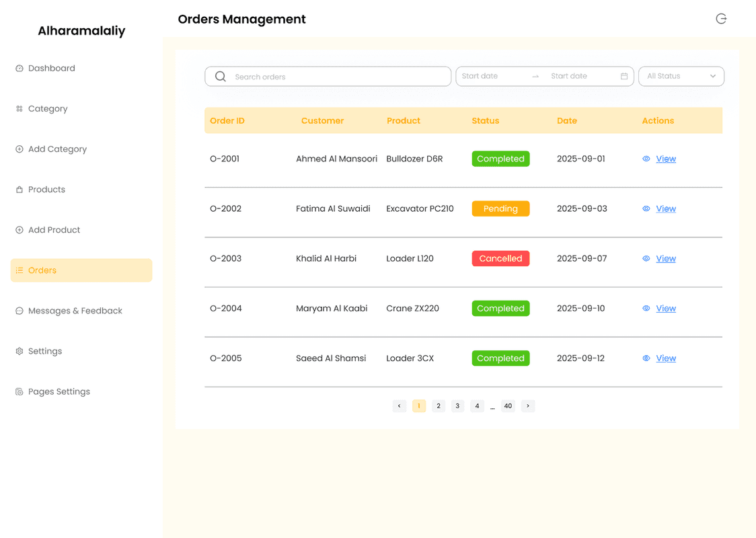756x538 pixels.
Task: Click the eye icon for order O-2005
Action: coord(646,358)
